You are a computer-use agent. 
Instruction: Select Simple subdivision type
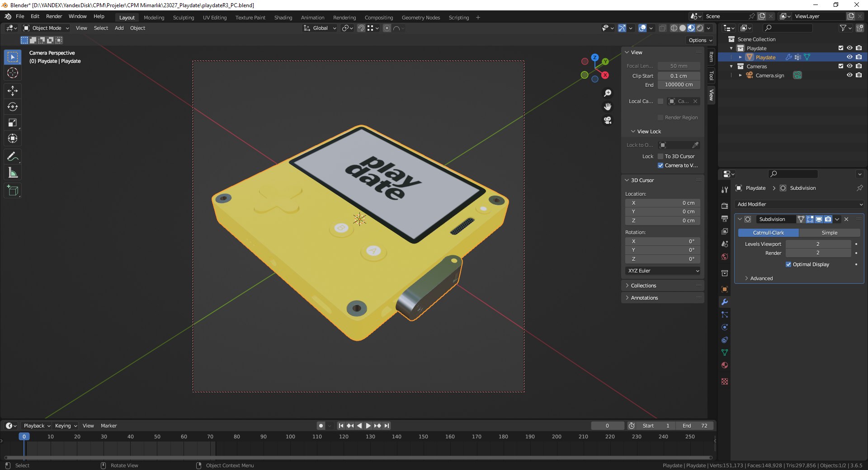point(830,233)
